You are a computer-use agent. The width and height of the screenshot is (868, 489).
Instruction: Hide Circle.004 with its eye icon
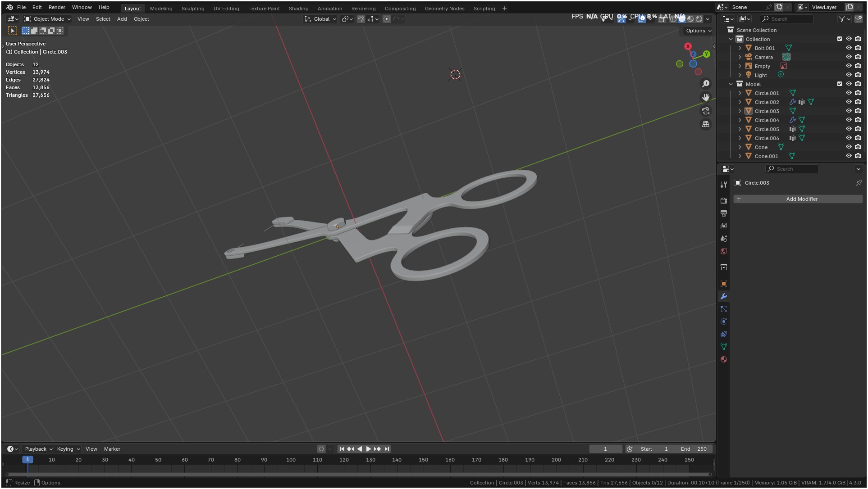click(x=849, y=120)
